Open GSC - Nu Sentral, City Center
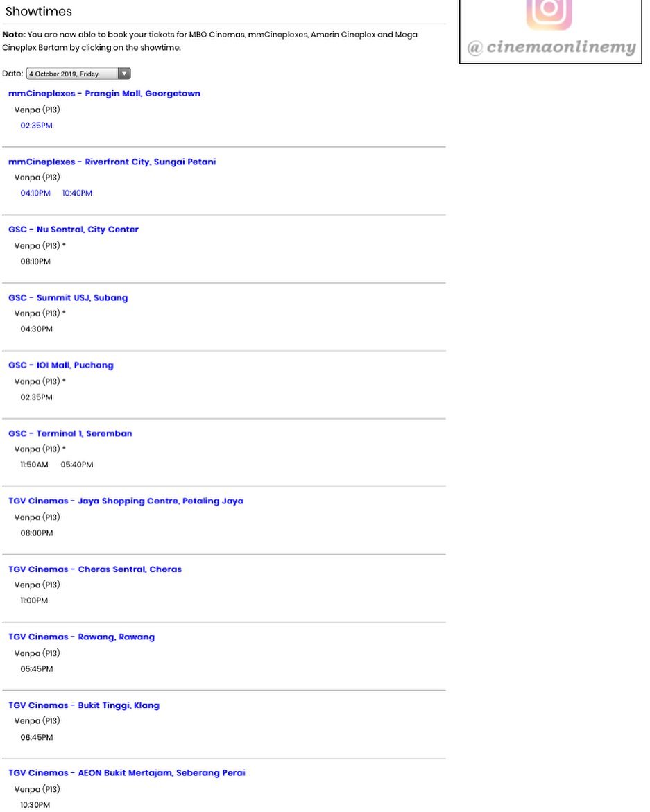650x812 pixels. [x=74, y=230]
